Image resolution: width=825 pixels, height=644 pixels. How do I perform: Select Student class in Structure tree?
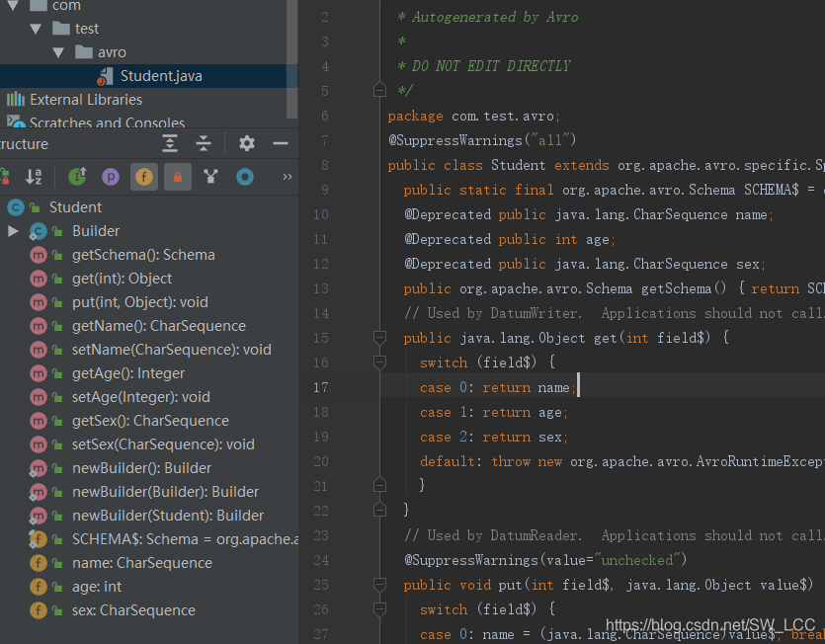[75, 207]
